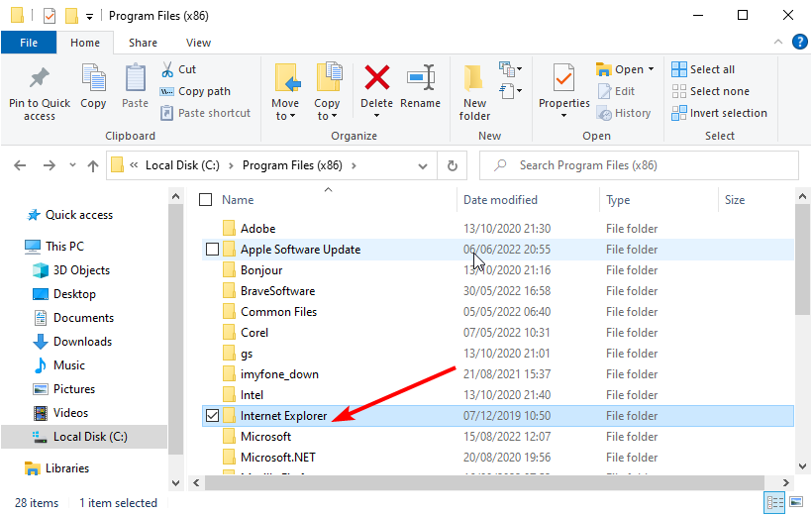Cut the selected item with scissors icon
This screenshot has width=812, height=515.
coord(167,69)
